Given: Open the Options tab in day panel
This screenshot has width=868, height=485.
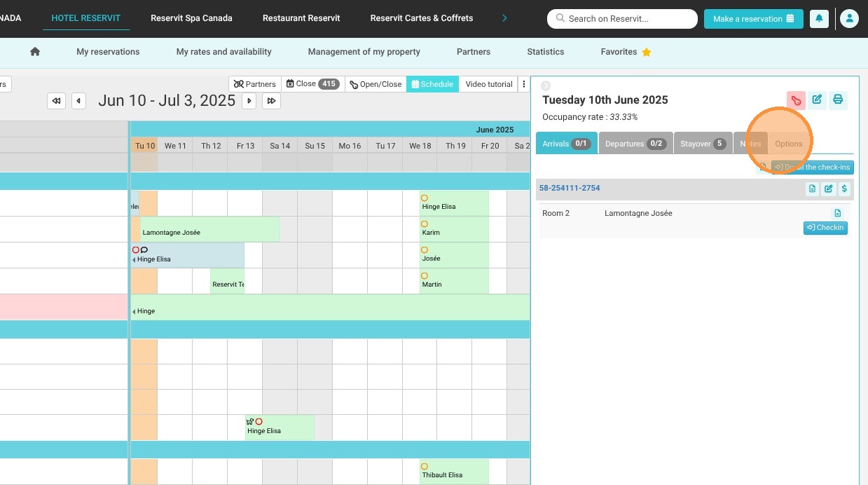Looking at the screenshot, I should coord(788,144).
